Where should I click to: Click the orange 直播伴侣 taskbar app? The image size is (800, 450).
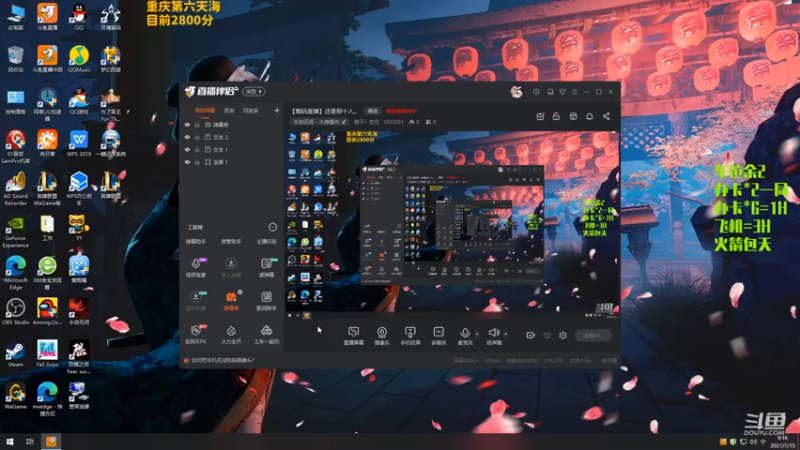click(x=51, y=442)
